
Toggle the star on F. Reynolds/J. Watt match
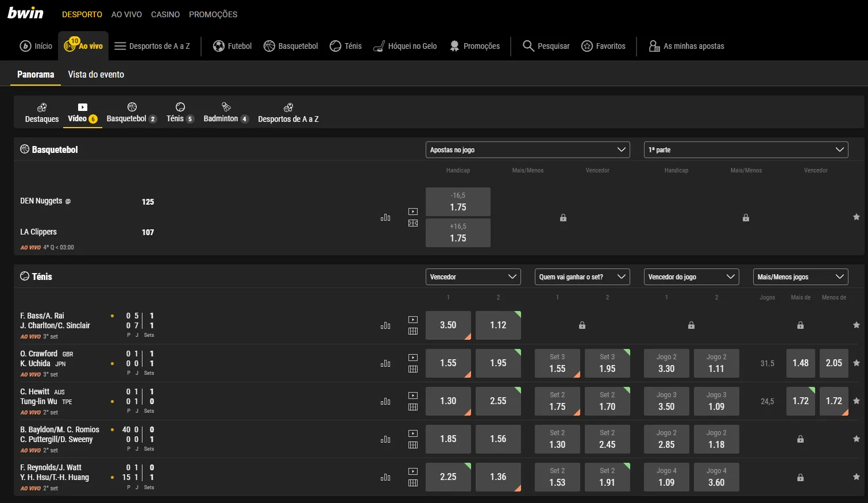pos(856,477)
